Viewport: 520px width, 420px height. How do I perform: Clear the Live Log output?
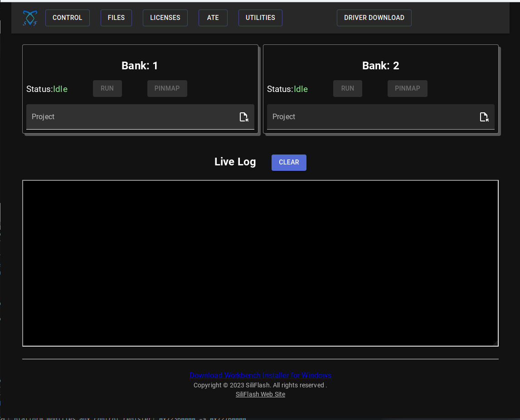(x=289, y=162)
